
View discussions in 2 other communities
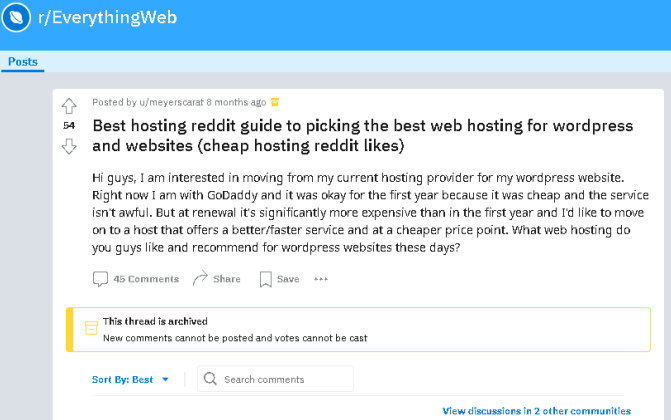point(537,411)
